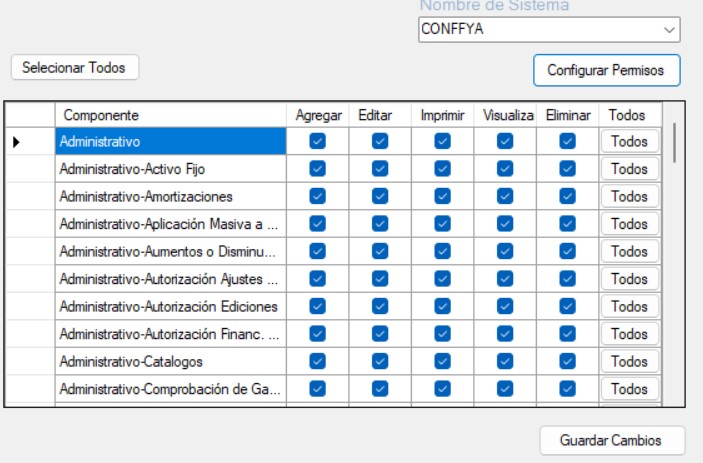
Task: Click the Agregar column header
Action: click(x=318, y=115)
